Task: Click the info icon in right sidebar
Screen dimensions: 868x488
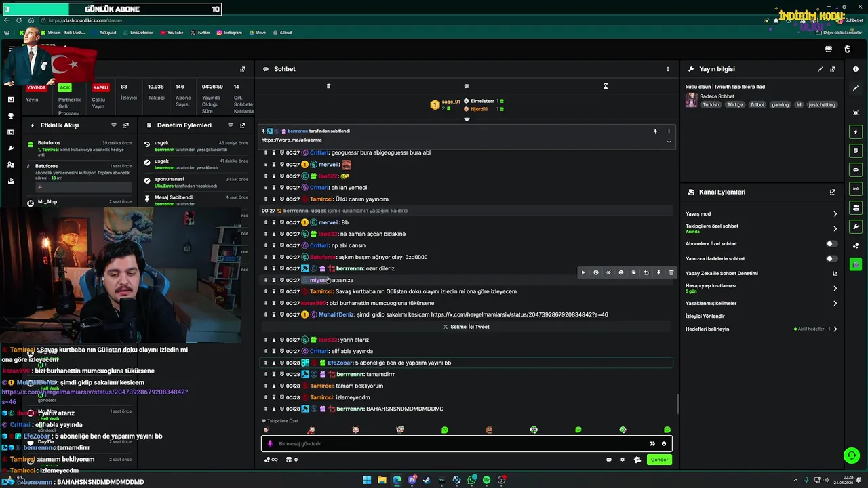Action: [x=856, y=69]
